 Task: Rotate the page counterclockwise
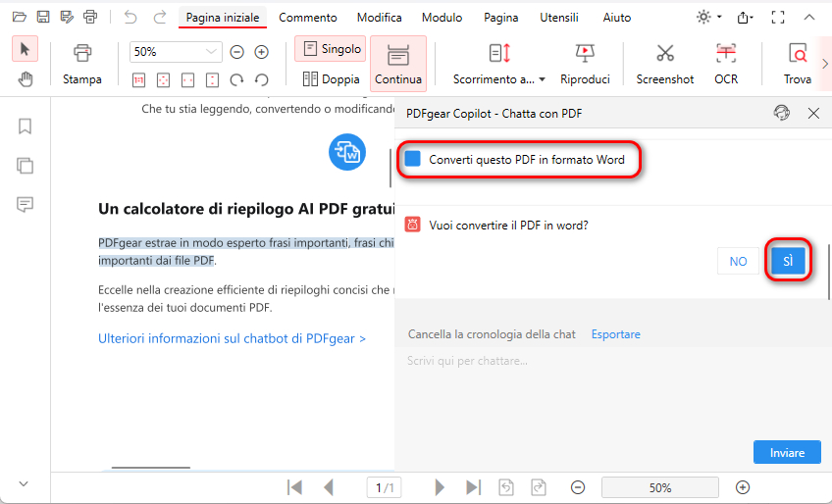(261, 80)
